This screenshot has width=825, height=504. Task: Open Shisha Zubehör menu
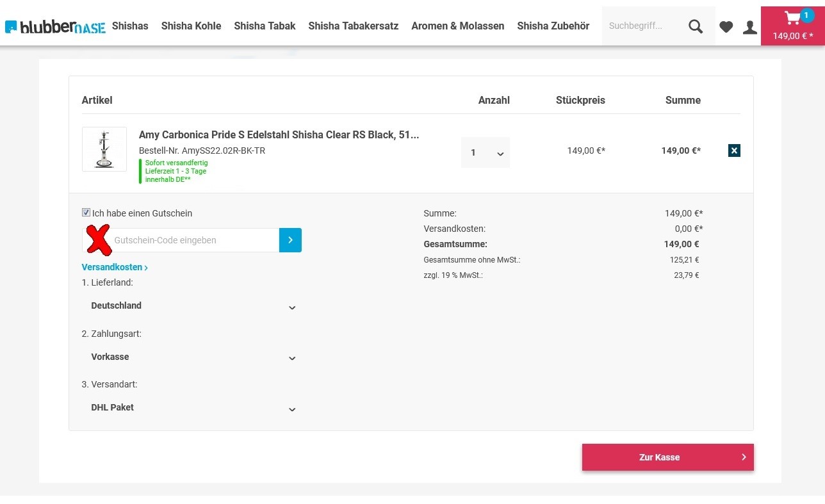pyautogui.click(x=553, y=26)
